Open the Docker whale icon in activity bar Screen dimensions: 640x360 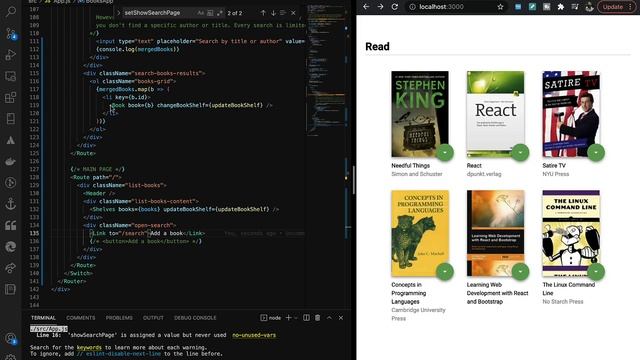point(11,162)
